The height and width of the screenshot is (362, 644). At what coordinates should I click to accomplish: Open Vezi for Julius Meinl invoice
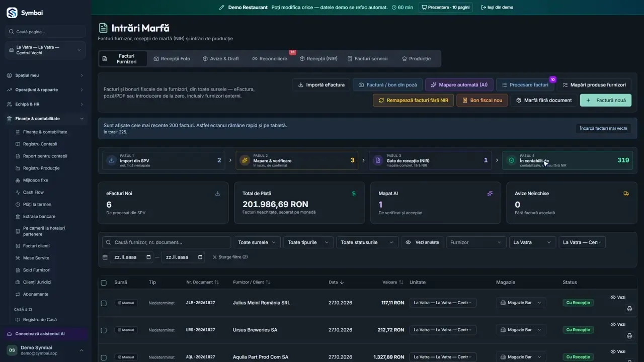click(x=618, y=297)
